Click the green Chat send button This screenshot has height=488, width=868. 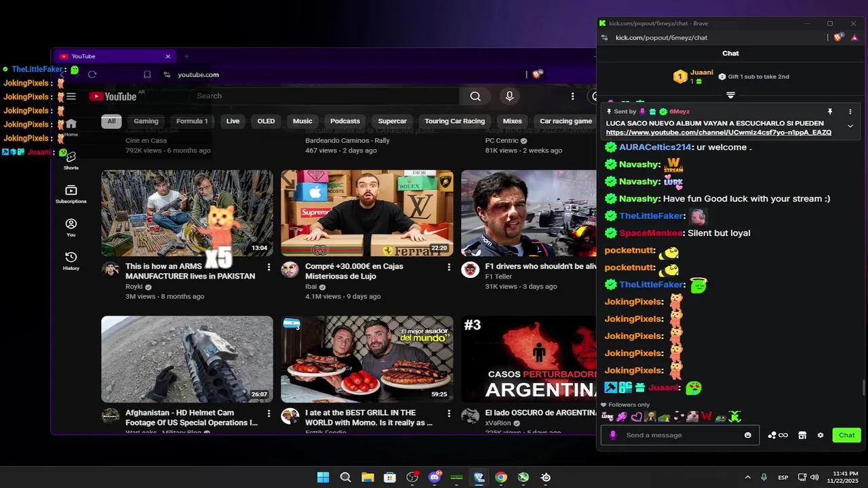coord(846,435)
